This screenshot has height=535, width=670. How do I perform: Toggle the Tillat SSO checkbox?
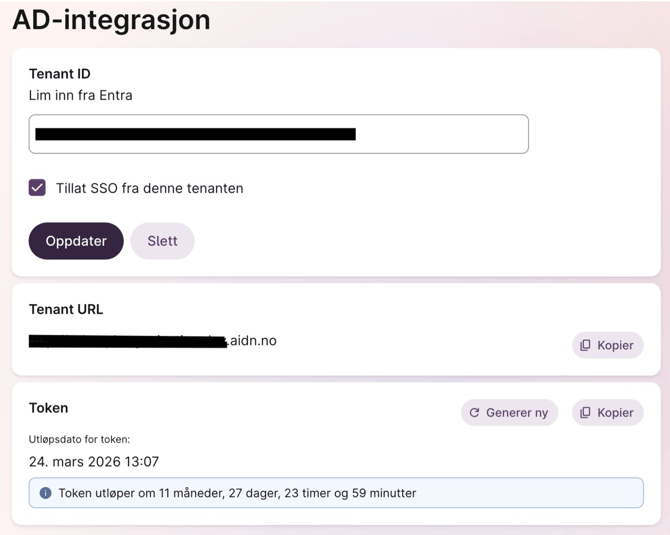pyautogui.click(x=37, y=188)
